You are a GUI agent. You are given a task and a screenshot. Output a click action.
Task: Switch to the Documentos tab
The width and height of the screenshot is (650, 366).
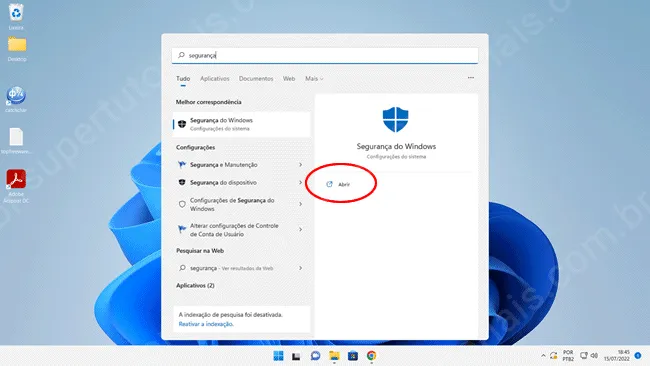[256, 78]
